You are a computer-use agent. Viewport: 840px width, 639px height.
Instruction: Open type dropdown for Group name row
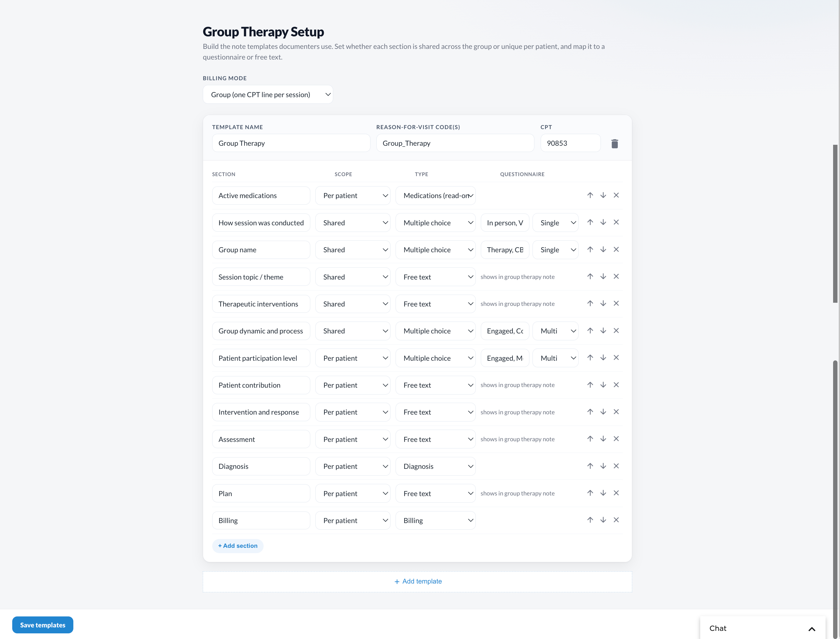coord(436,250)
